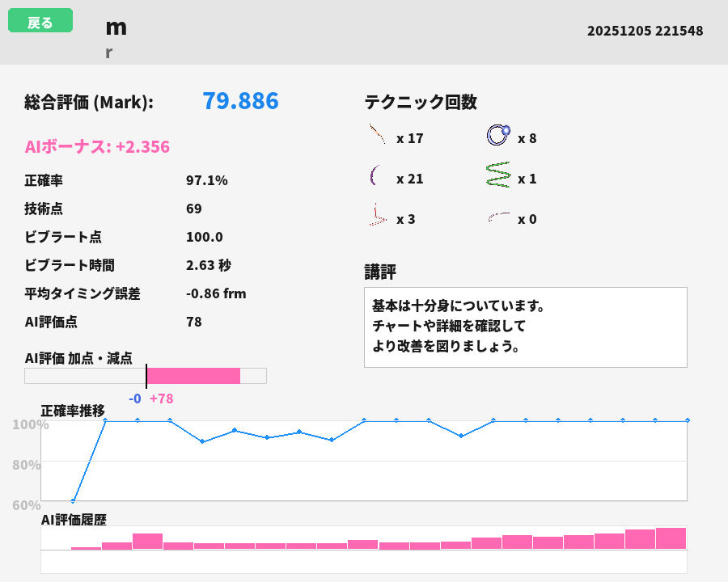Click the timestamp 20251205 221548
Viewport: 728px width, 582px height.
[645, 32]
